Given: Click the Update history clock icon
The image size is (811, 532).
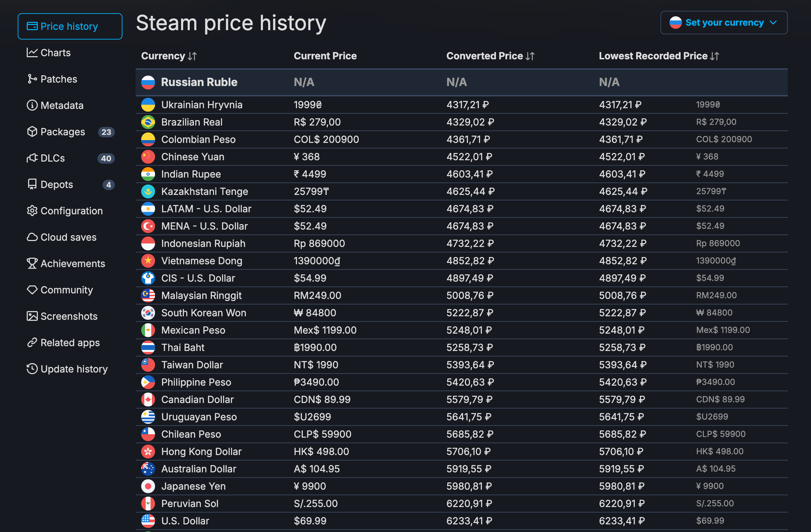Looking at the screenshot, I should [32, 369].
